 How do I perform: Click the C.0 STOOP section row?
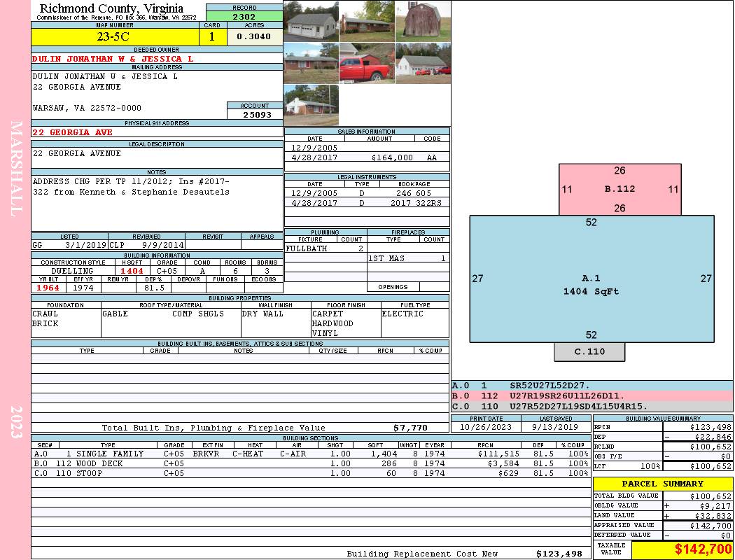click(311, 473)
